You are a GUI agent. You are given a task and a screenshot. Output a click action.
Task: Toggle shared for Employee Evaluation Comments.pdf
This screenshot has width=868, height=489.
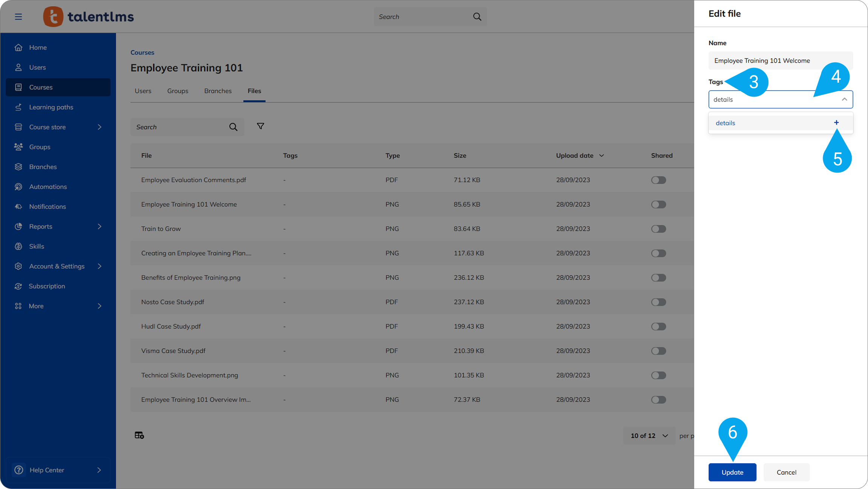pyautogui.click(x=658, y=180)
